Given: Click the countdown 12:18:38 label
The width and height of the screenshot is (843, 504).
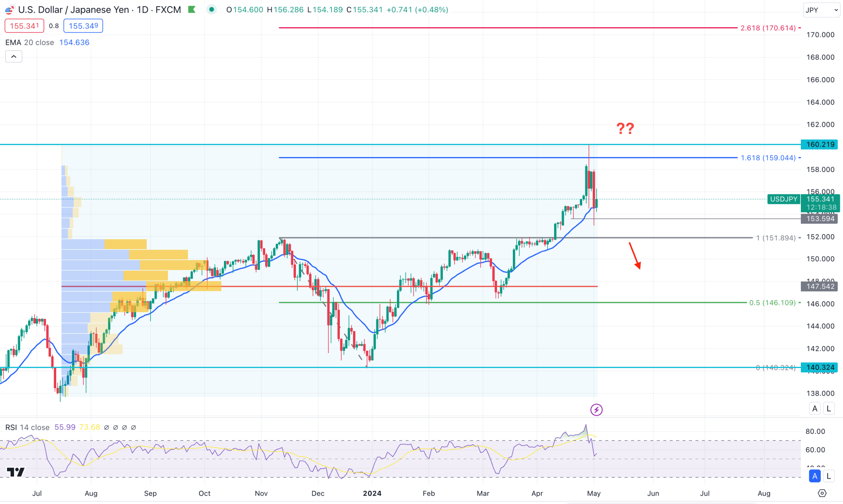Looking at the screenshot, I should 821,207.
